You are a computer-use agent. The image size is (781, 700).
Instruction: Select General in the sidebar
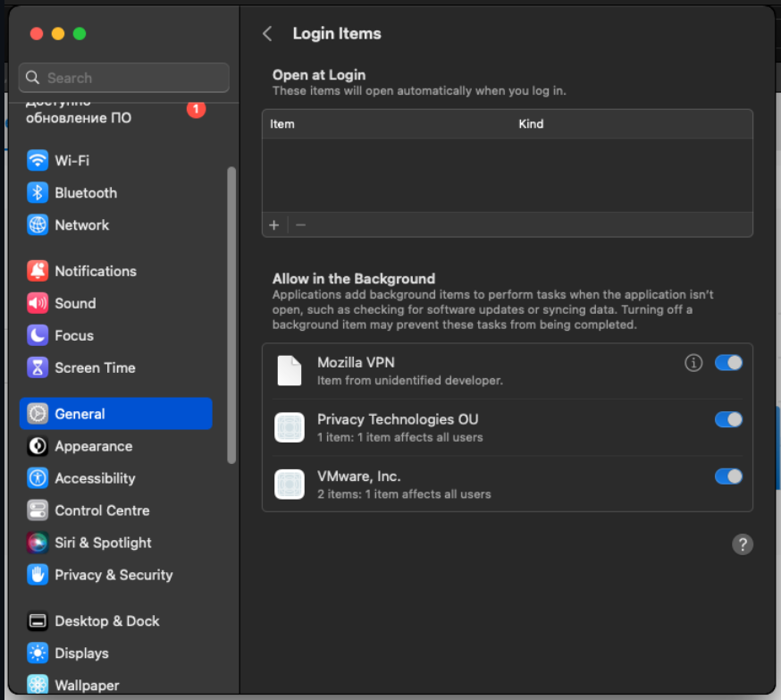tap(116, 414)
